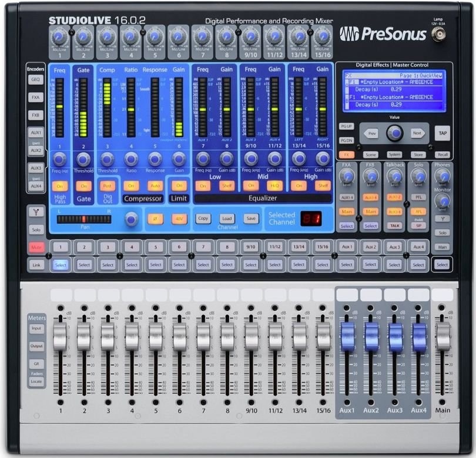Select AUX4 in the Encoders column
The width and height of the screenshot is (476, 458).
click(35, 186)
